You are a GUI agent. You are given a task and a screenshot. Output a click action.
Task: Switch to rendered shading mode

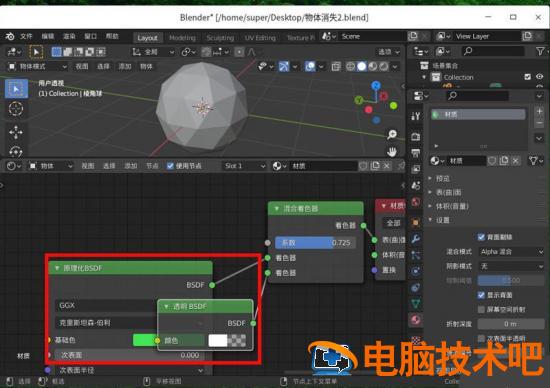[x=384, y=66]
